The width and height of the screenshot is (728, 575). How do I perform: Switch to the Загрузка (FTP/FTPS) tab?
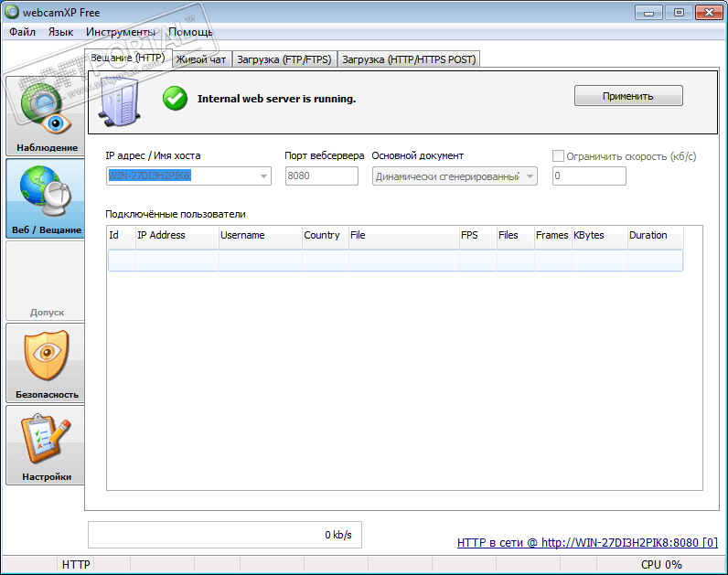(x=284, y=59)
